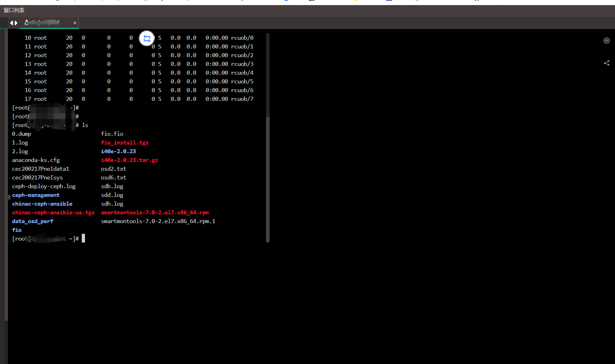Click the sdb.log filename
Screen dimensions: 615x364
coord(112,186)
